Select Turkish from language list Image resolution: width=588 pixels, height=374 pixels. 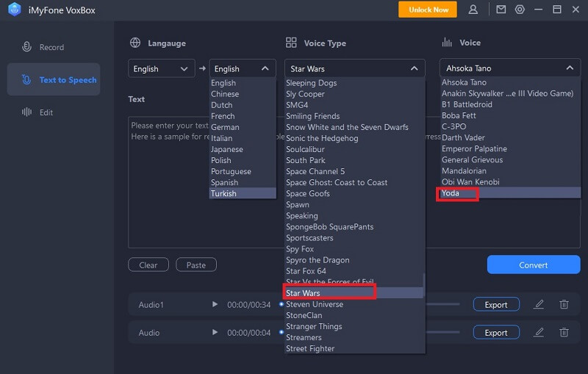(243, 193)
